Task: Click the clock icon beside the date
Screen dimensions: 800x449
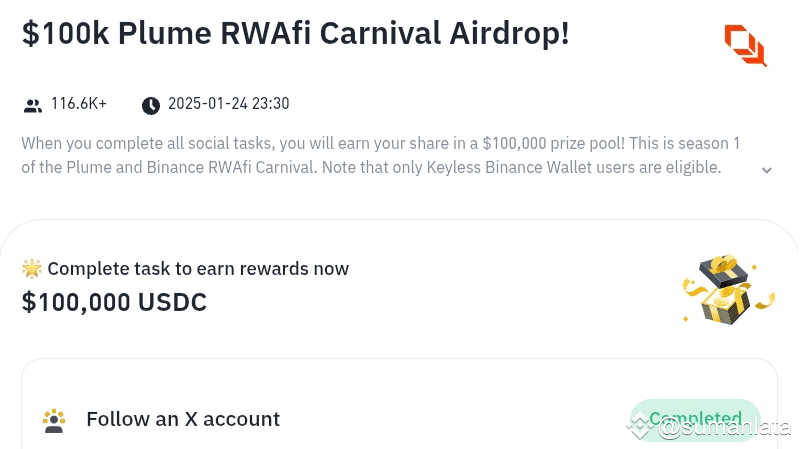Action: [151, 105]
